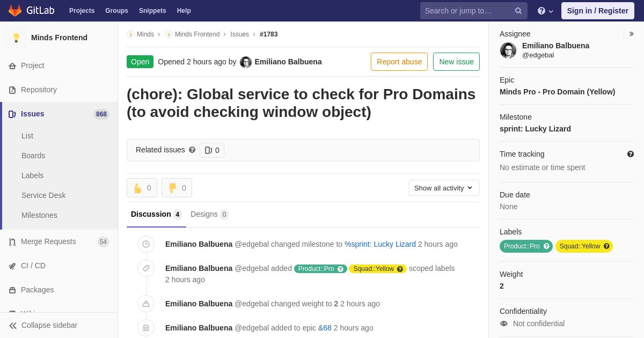Click the Packages icon in the sidebar

pyautogui.click(x=12, y=290)
